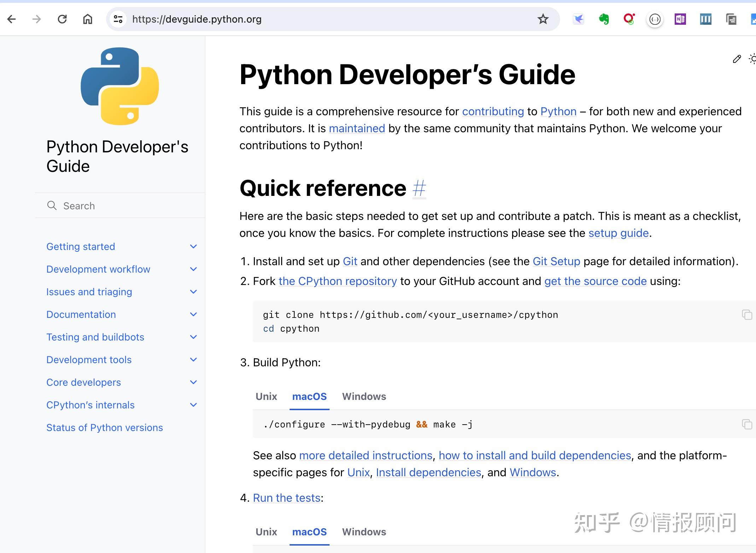The width and height of the screenshot is (756, 553).
Task: Copy the configure build command snippet
Action: point(748,424)
